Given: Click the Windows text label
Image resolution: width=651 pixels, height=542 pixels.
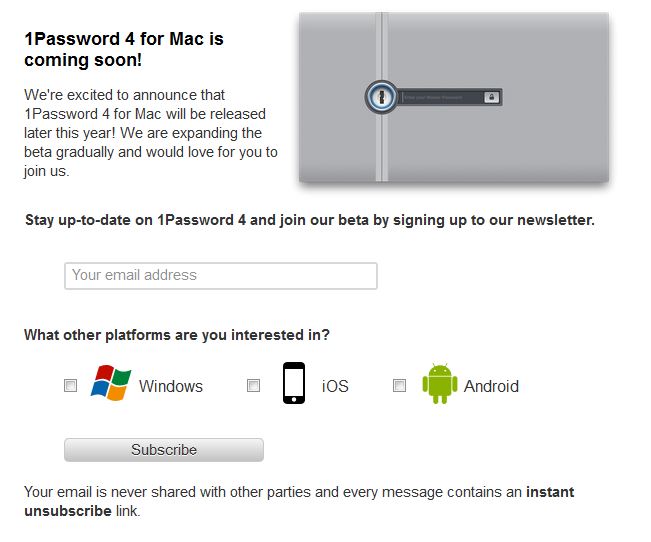Looking at the screenshot, I should pos(171,386).
